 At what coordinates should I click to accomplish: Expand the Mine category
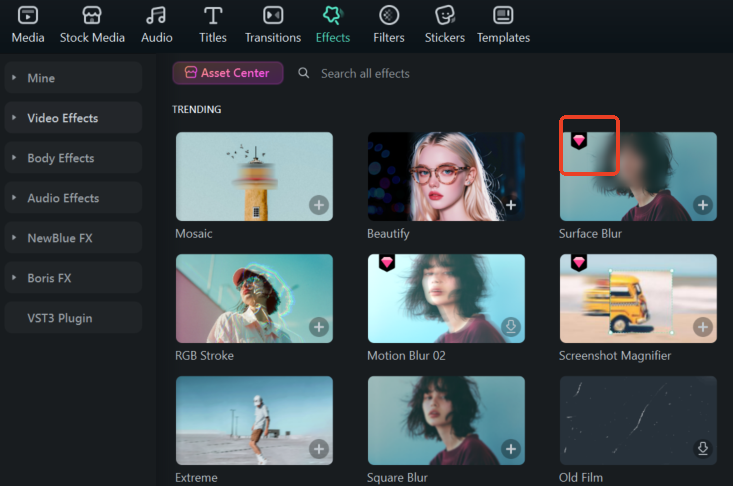pyautogui.click(x=14, y=78)
